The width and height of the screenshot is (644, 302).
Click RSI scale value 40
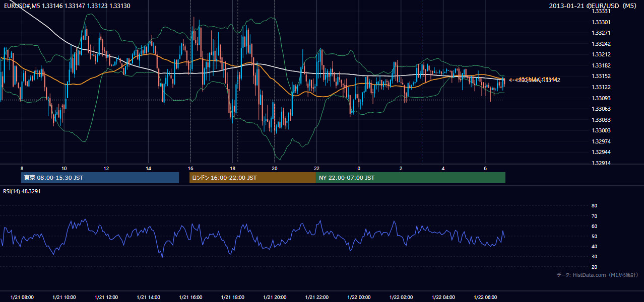594,246
